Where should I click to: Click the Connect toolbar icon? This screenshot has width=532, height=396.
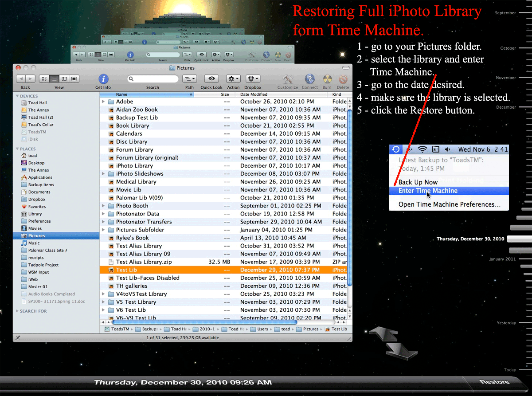tap(309, 79)
